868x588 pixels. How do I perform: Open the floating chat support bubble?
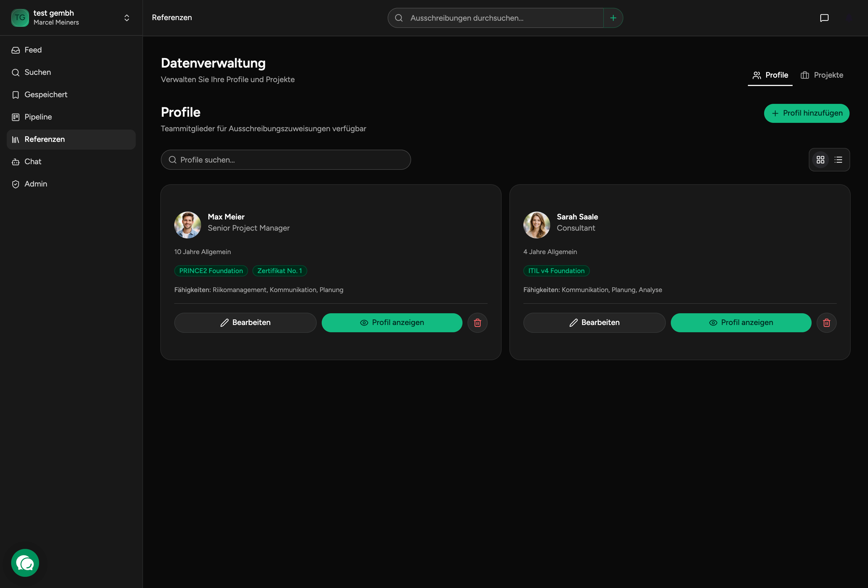pyautogui.click(x=25, y=563)
